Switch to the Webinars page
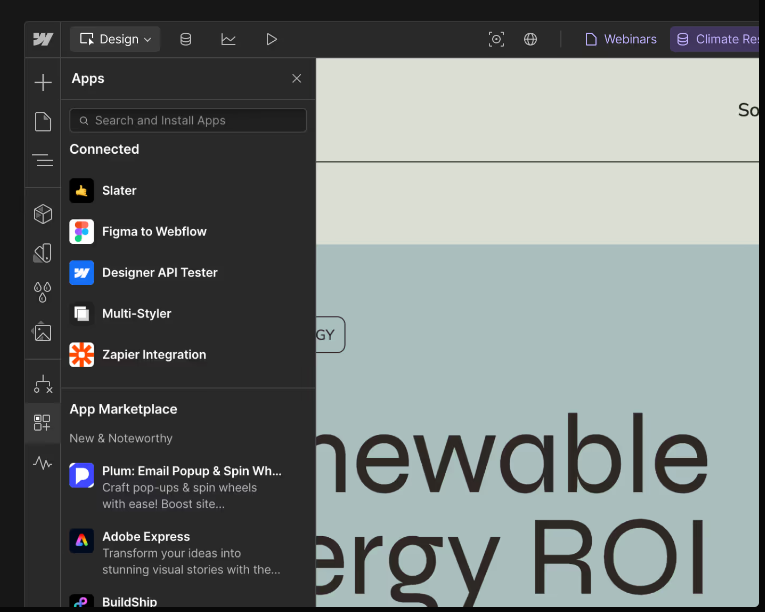The width and height of the screenshot is (765, 612). pyautogui.click(x=621, y=39)
